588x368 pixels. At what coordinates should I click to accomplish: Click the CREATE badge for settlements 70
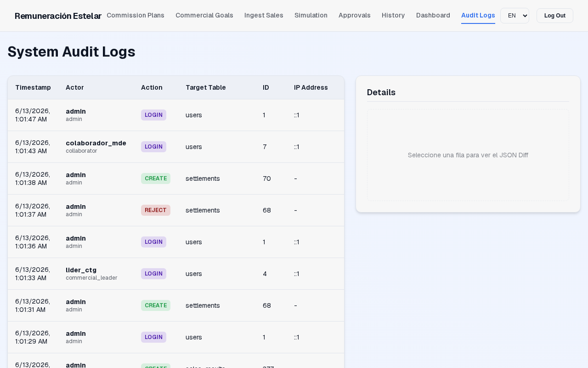[x=156, y=178]
